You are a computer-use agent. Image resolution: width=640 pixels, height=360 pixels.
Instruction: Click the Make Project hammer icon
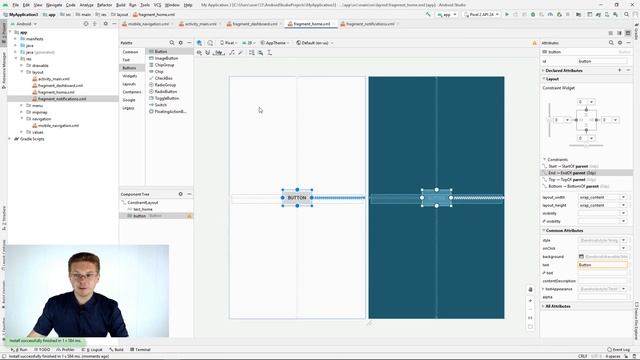click(x=428, y=14)
